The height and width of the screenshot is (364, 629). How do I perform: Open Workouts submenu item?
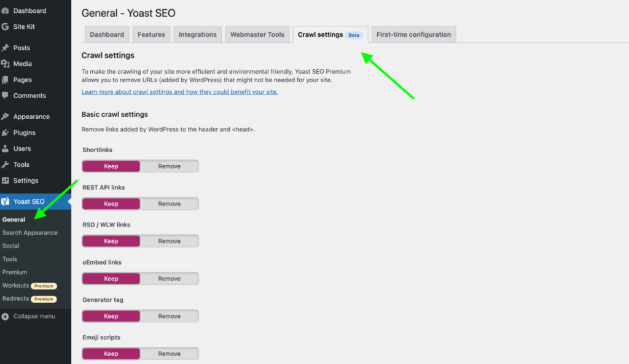[15, 285]
